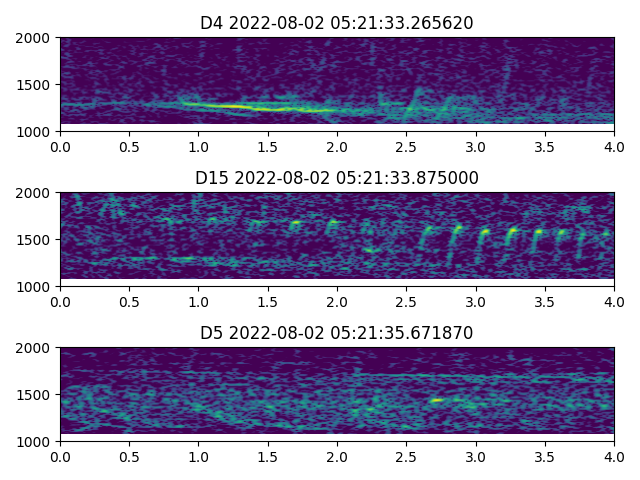Click the 2.5 x-axis tick under D4 plot
Viewport: 640px width, 480px height.
click(406, 146)
